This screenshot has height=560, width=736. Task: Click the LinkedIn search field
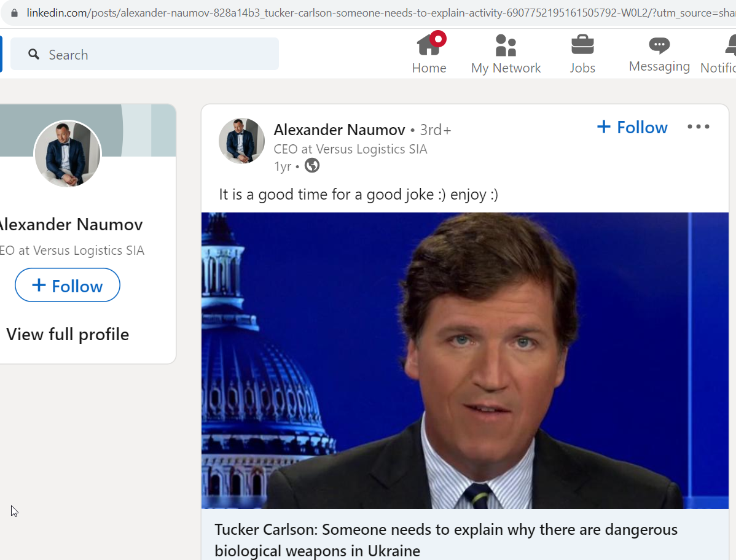(x=144, y=55)
